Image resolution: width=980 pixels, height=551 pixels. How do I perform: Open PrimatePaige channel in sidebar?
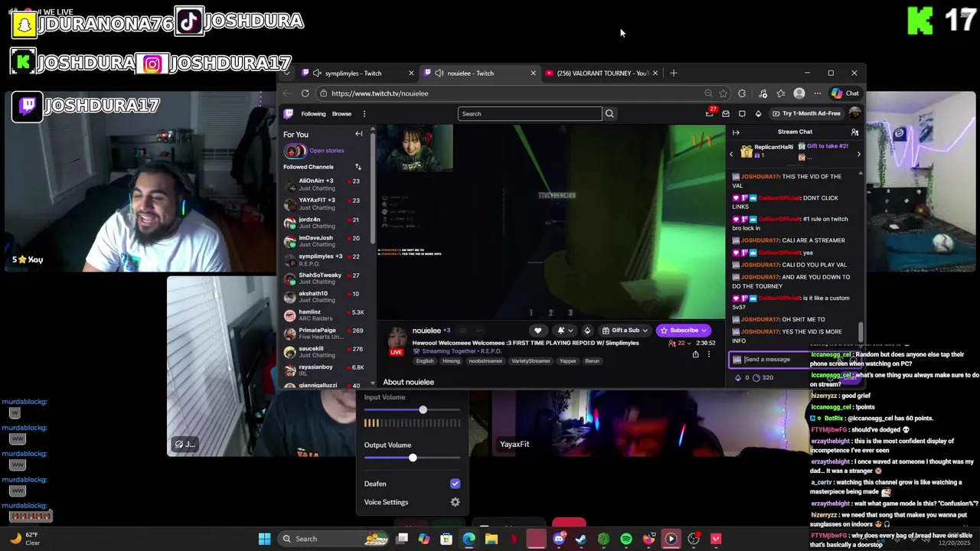(325, 334)
